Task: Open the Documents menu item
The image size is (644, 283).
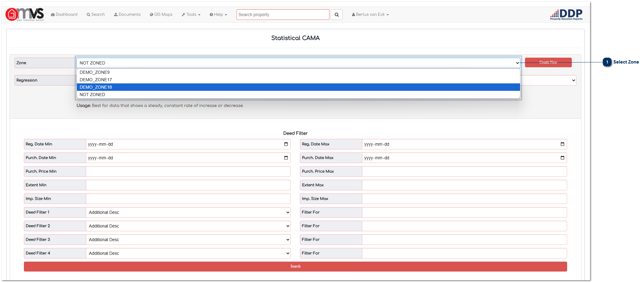Action: 127,15
